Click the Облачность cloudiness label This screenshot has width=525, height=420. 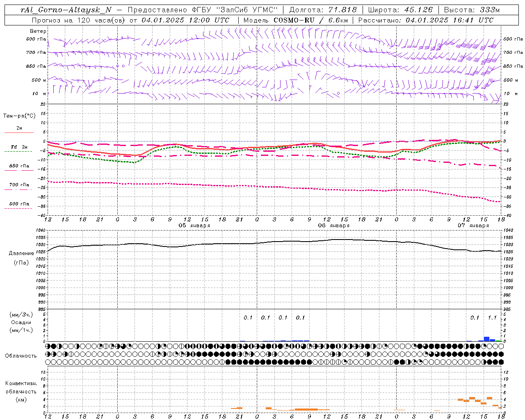tap(21, 356)
